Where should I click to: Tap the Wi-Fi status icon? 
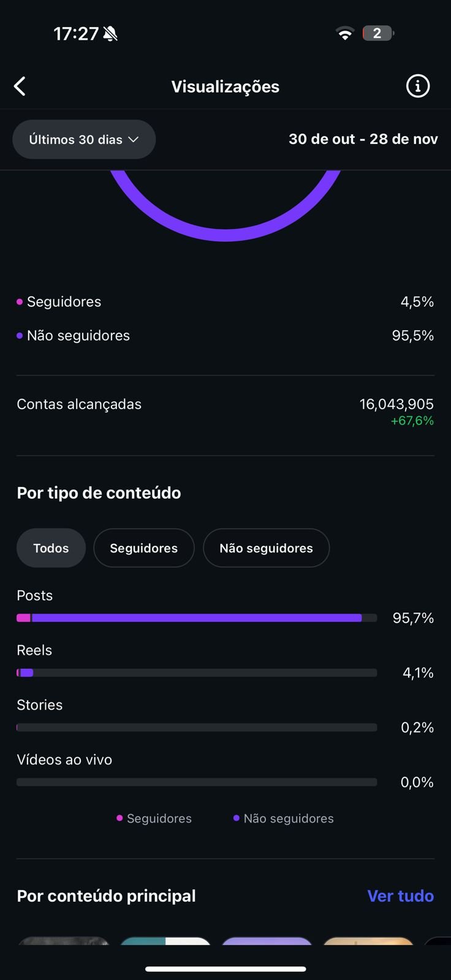[x=345, y=34]
